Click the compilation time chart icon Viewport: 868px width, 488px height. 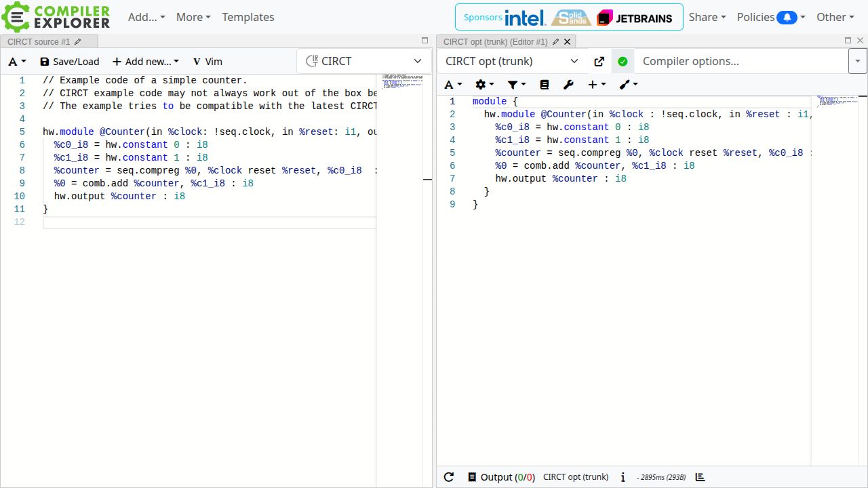tap(701, 477)
